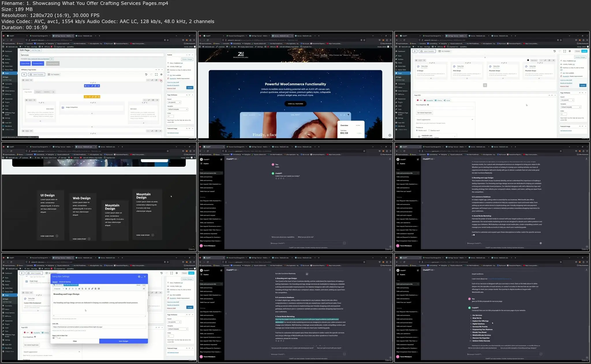Click into the Link URL input field
Image resolution: width=591 pixels, height=364 pixels.
tap(99, 327)
